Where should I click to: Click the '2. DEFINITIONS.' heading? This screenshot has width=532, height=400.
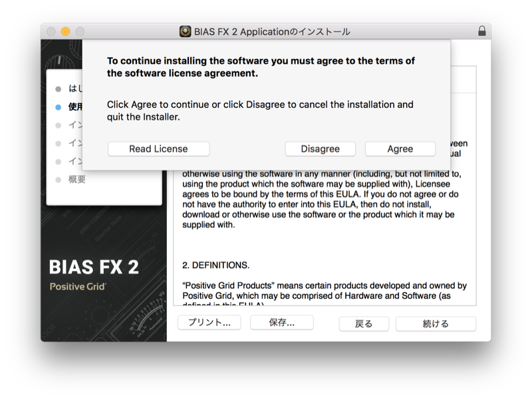215,265
